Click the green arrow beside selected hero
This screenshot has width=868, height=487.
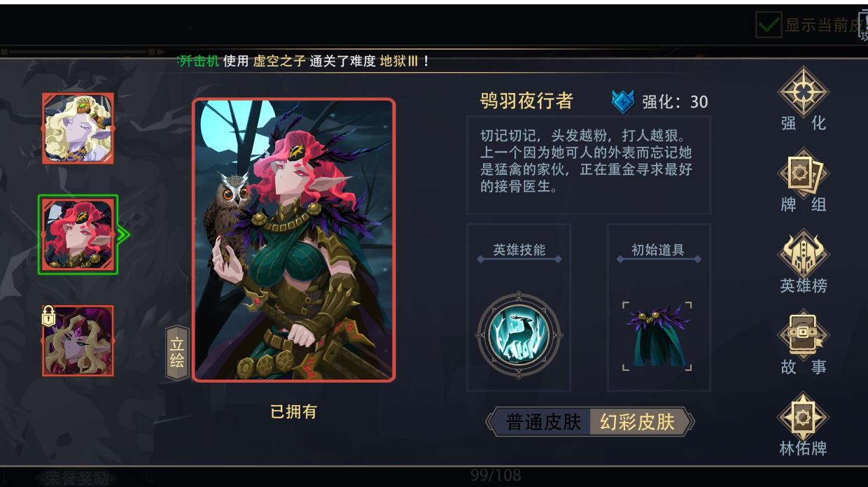(x=123, y=234)
